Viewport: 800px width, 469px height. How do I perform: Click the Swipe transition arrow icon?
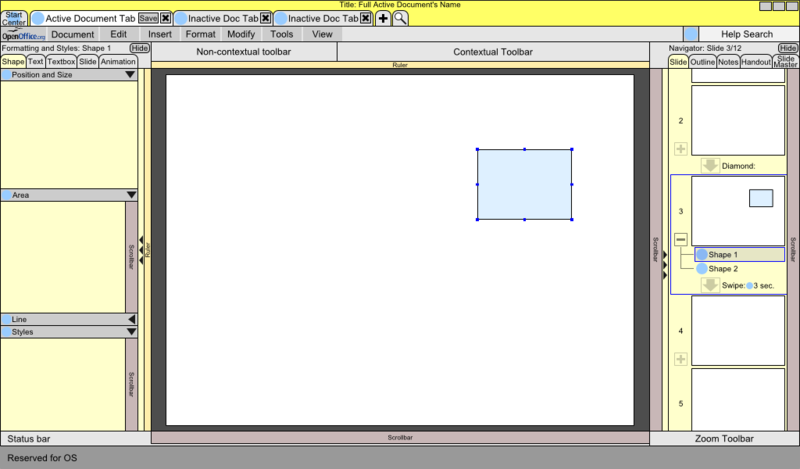point(710,285)
